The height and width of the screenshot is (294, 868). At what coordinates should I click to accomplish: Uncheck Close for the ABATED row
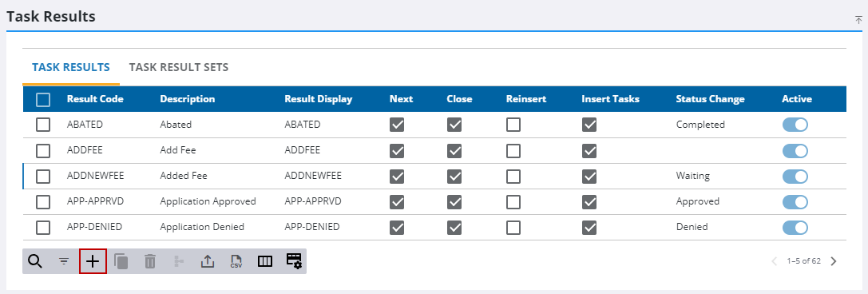[454, 125]
